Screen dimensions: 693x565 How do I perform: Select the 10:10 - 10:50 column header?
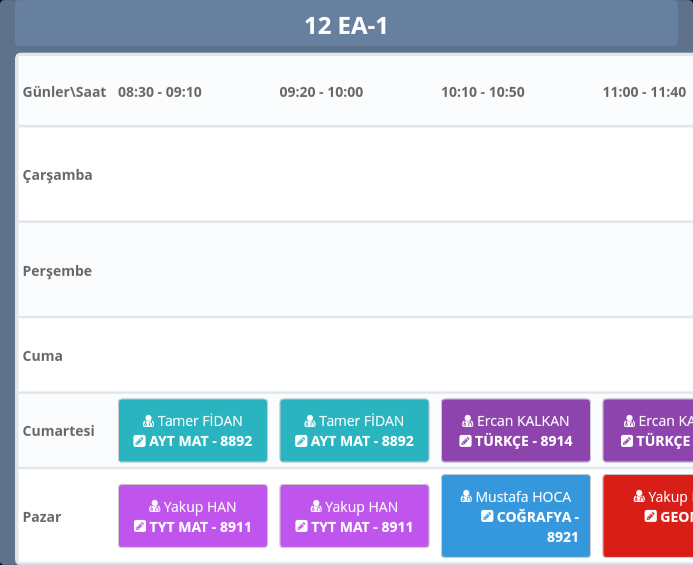483,92
